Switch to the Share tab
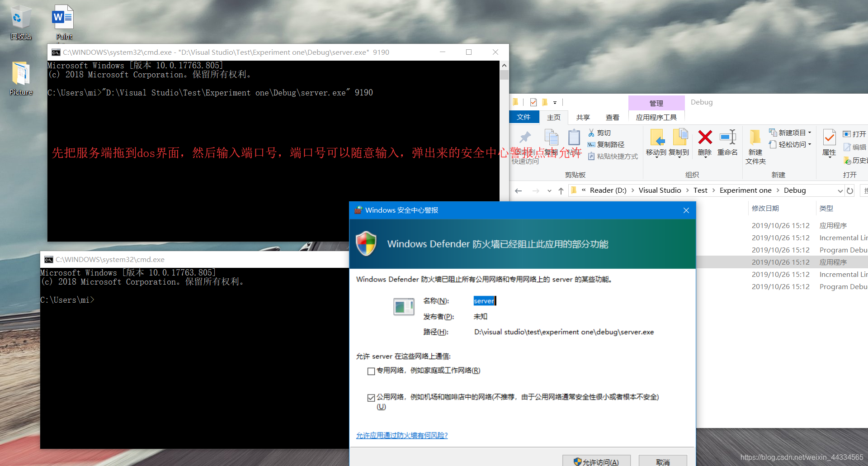Screen dimensions: 868x466 tap(583, 117)
